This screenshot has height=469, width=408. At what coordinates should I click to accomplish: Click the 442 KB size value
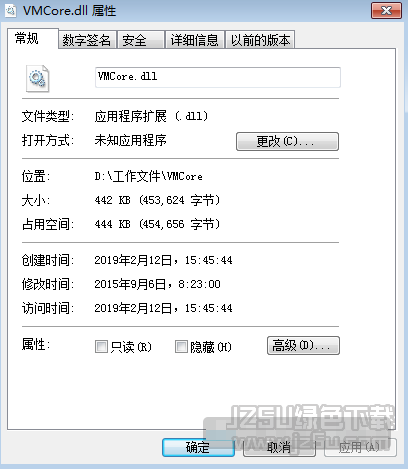(112, 200)
